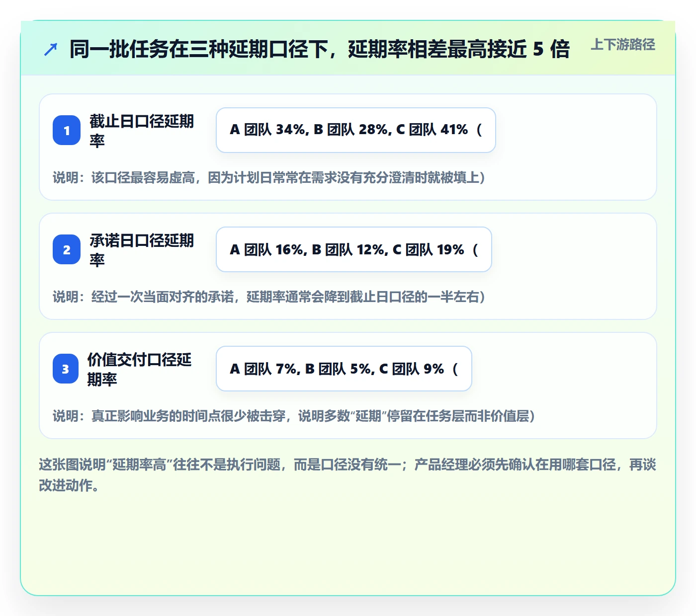This screenshot has height=616, width=696.
Task: Select the header title about 延期率相差最高接近 5 倍
Action: coord(319,49)
